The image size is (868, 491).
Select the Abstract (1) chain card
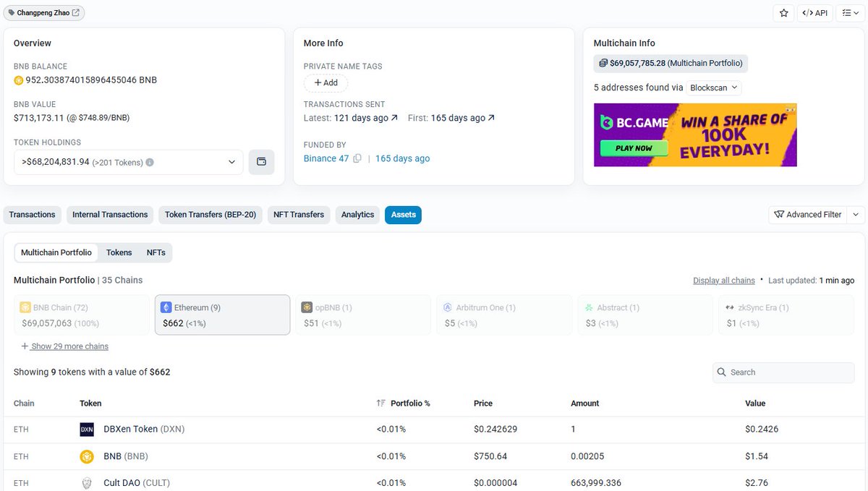tap(645, 315)
